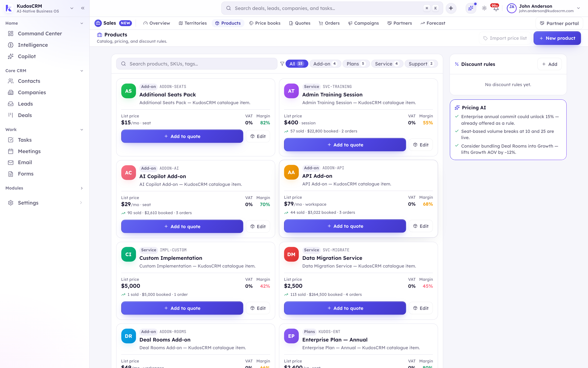Click the KudosCRM logo icon

(9, 8)
